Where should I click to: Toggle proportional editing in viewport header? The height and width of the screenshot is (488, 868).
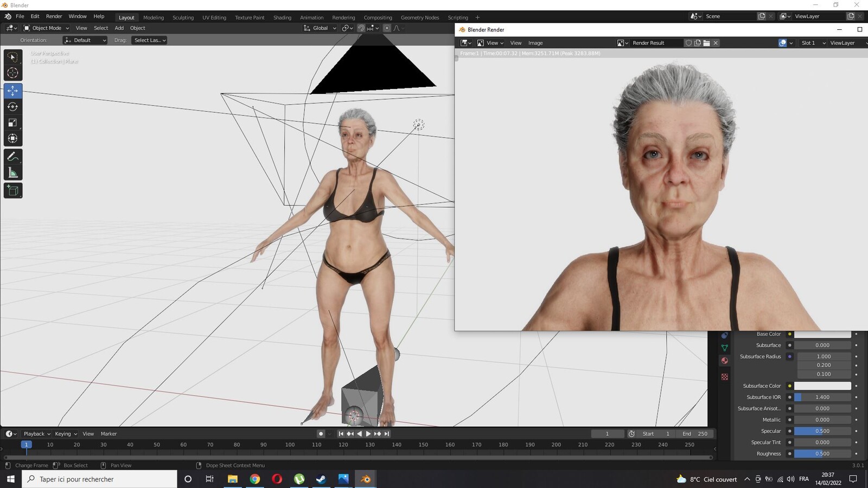(387, 28)
